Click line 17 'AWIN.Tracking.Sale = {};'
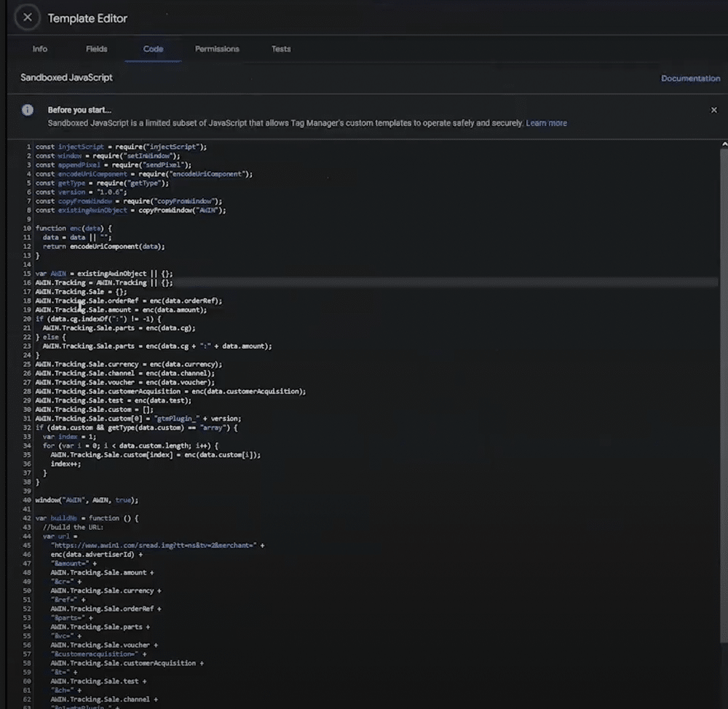This screenshot has width=728, height=709. (81, 292)
